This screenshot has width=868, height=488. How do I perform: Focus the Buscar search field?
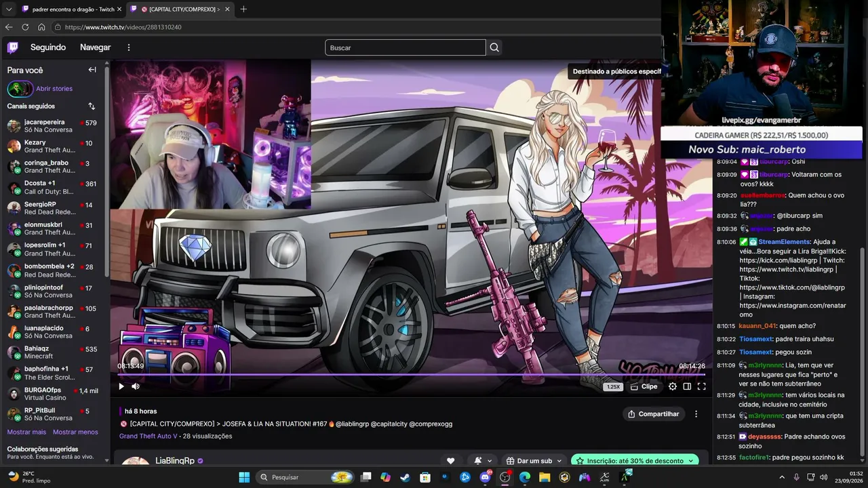click(406, 47)
